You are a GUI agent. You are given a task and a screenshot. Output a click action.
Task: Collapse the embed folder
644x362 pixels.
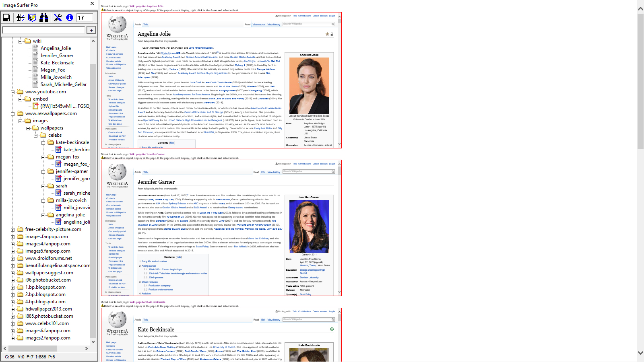coord(20,99)
